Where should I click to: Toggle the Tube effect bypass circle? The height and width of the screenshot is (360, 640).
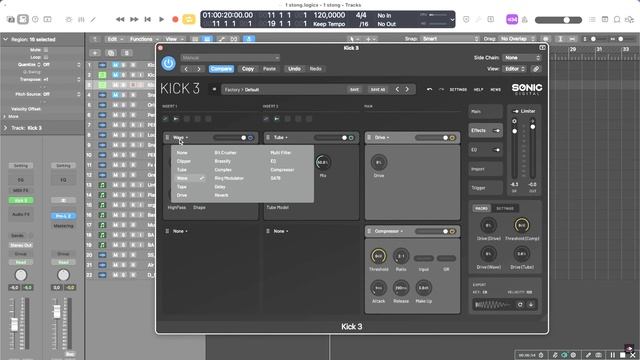tap(351, 138)
